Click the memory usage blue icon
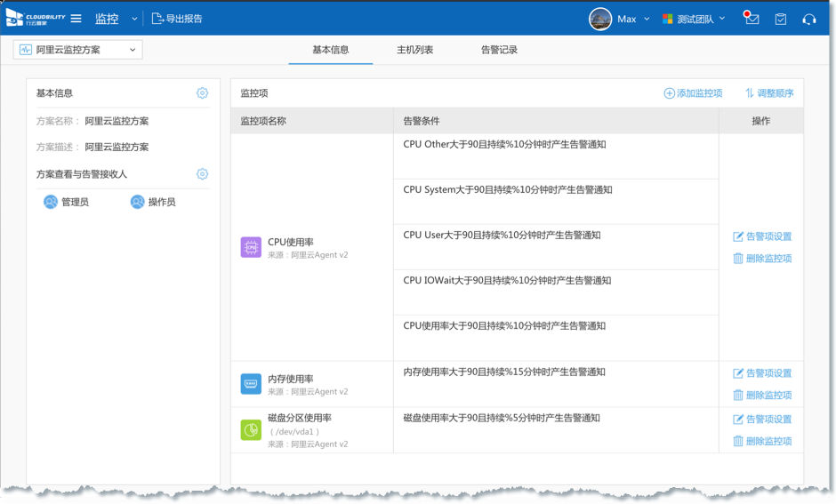 251,384
